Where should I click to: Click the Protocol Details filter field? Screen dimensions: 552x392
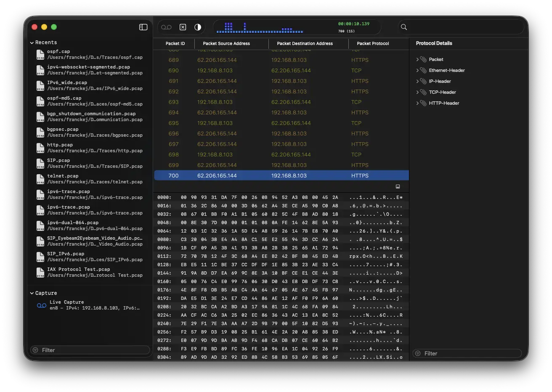click(467, 353)
